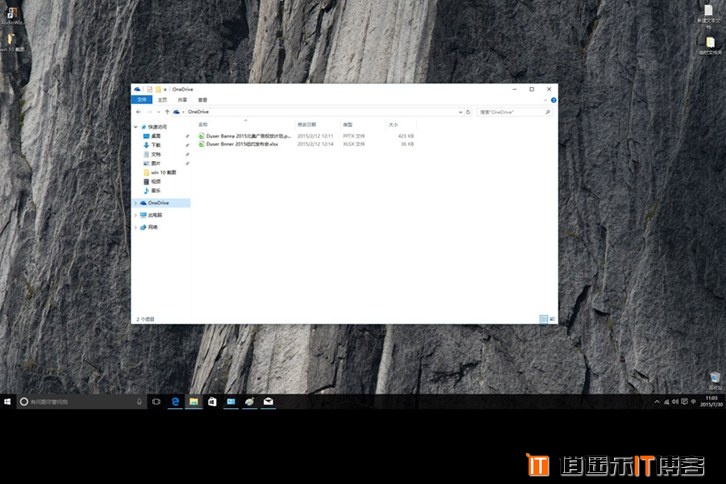Refresh the OneDrive folder
Viewport: 726px width, 484px height.
468,112
